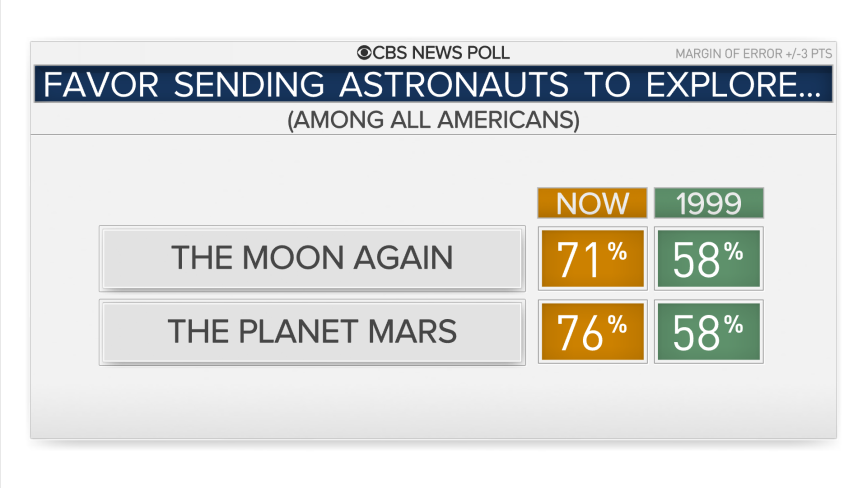
Task: Click the word SENDING in the title
Action: pyautogui.click(x=249, y=85)
